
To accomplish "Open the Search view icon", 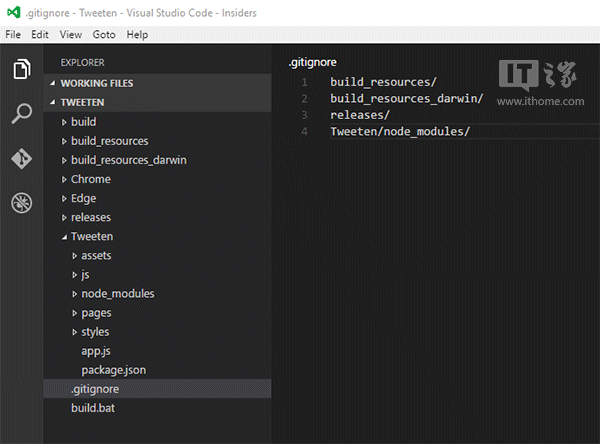I will pyautogui.click(x=21, y=114).
